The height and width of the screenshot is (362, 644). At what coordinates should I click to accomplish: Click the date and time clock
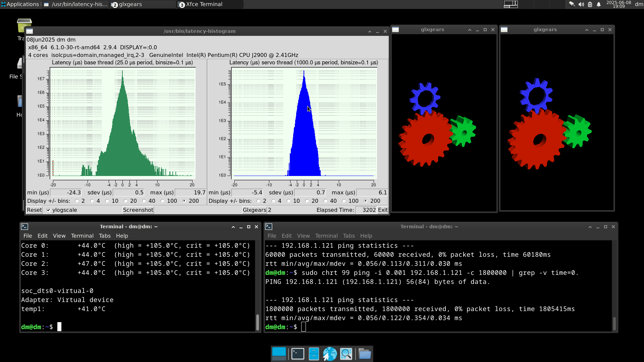click(x=619, y=4)
